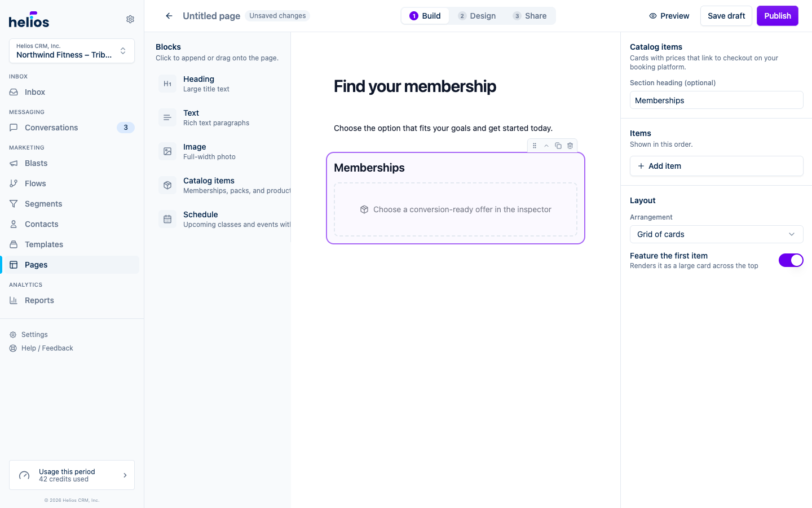Click the Text block paragraph icon
The image size is (812, 508).
pos(167,118)
